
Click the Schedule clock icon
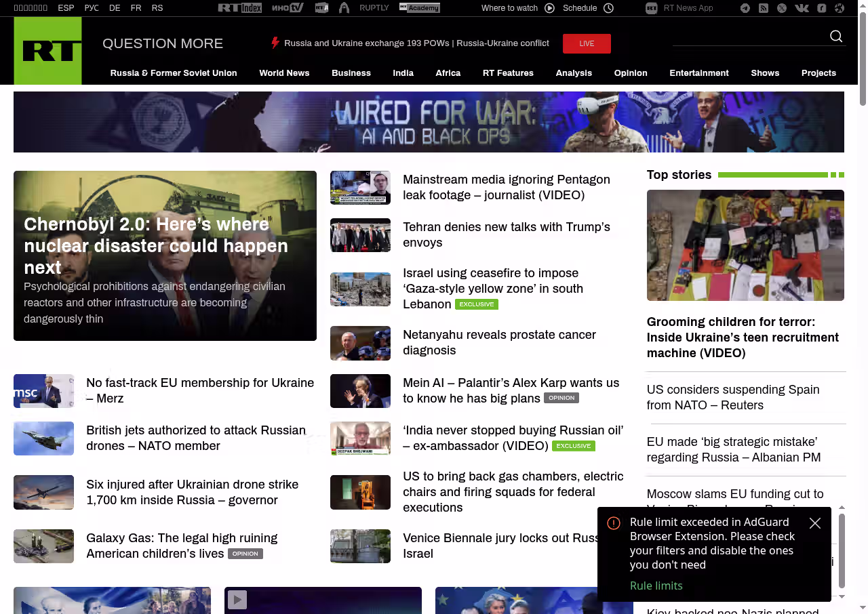point(608,8)
